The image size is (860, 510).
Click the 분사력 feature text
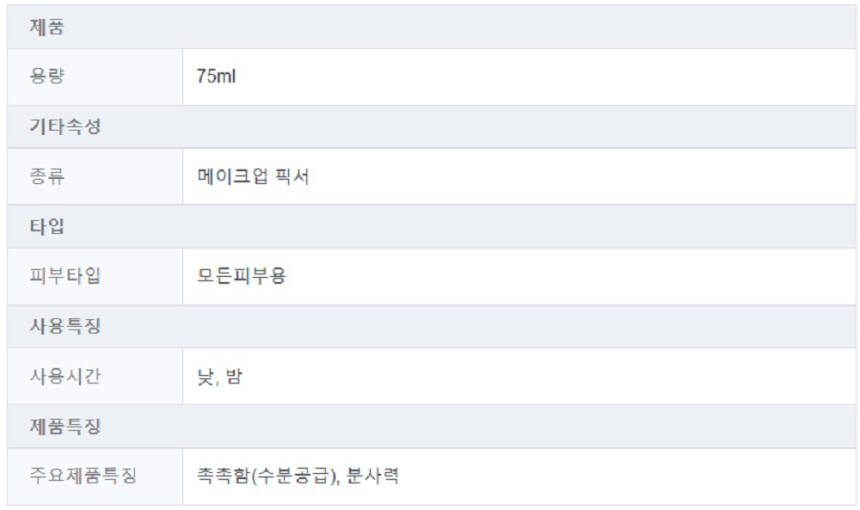(373, 476)
